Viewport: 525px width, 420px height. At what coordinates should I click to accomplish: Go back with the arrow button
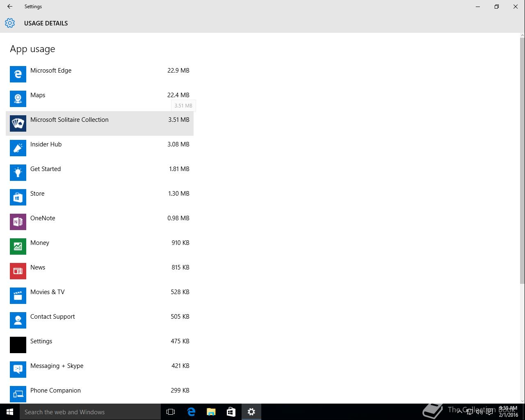[10, 7]
